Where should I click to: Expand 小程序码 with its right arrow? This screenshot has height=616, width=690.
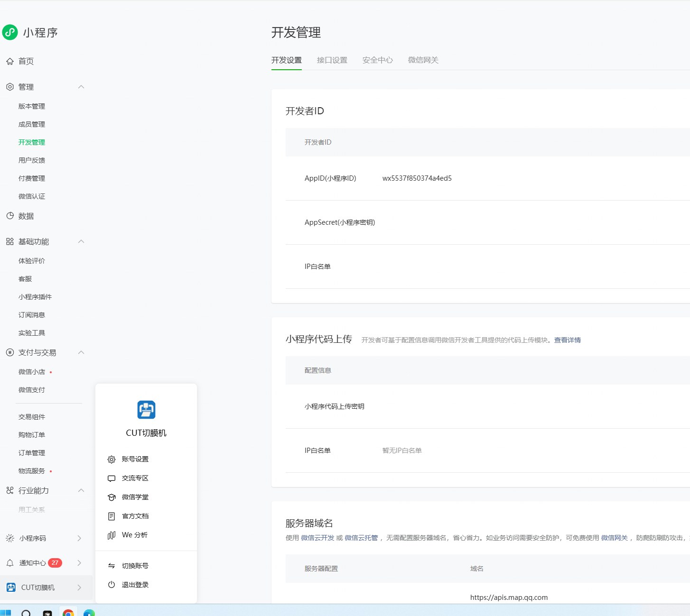[79, 538]
